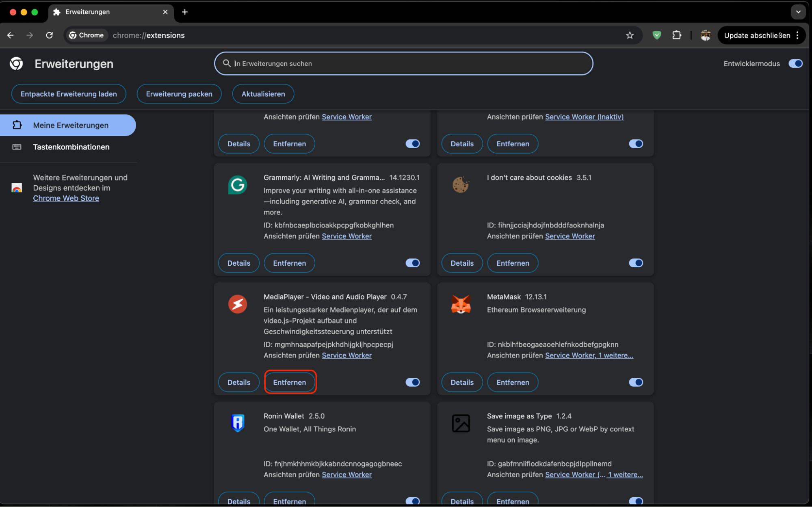This screenshot has height=507, width=812.
Task: Open Save image as Type 1 weitere link
Action: 625,474
